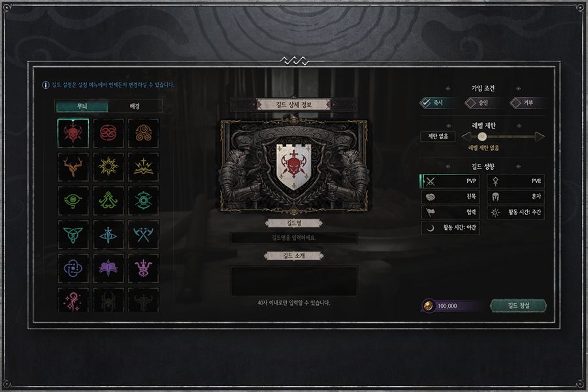Switch to the 무늬 tab

pyautogui.click(x=82, y=106)
